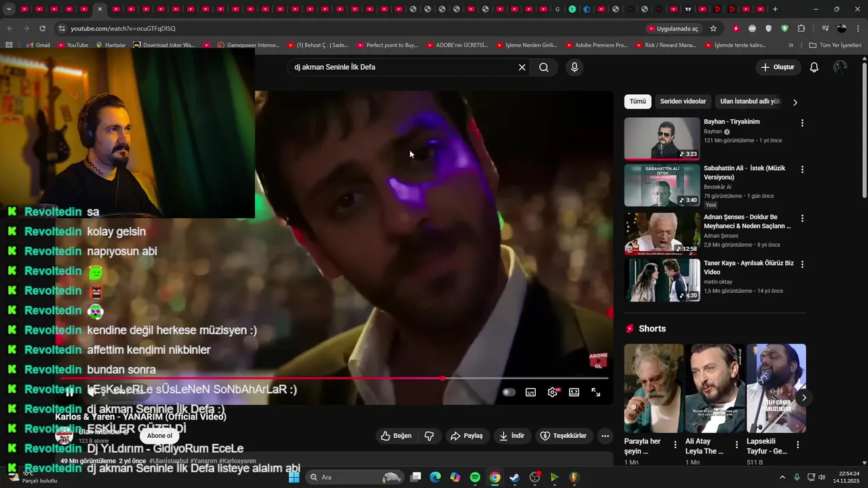Pause the video with the player pause button

[70, 392]
